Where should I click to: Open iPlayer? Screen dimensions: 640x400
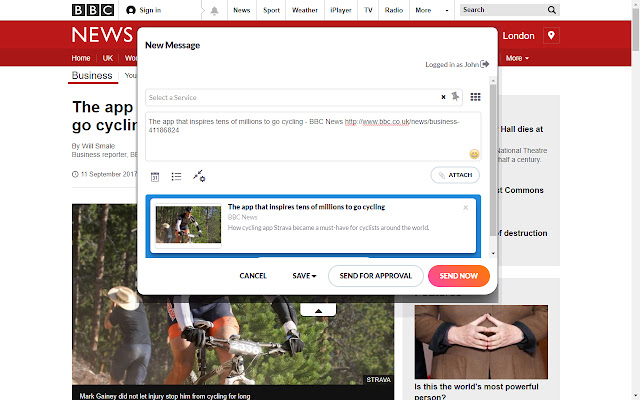tap(341, 10)
